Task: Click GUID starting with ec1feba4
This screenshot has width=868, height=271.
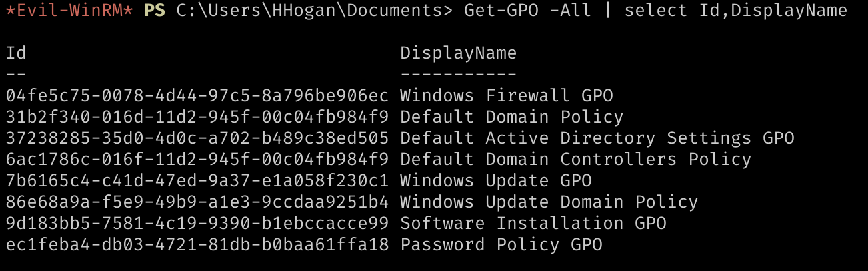Action: tap(197, 244)
